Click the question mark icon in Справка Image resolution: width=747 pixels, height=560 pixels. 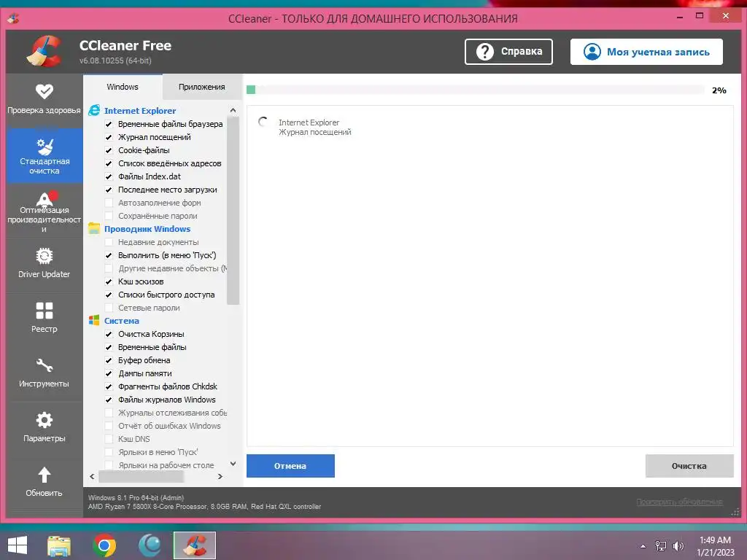(485, 52)
